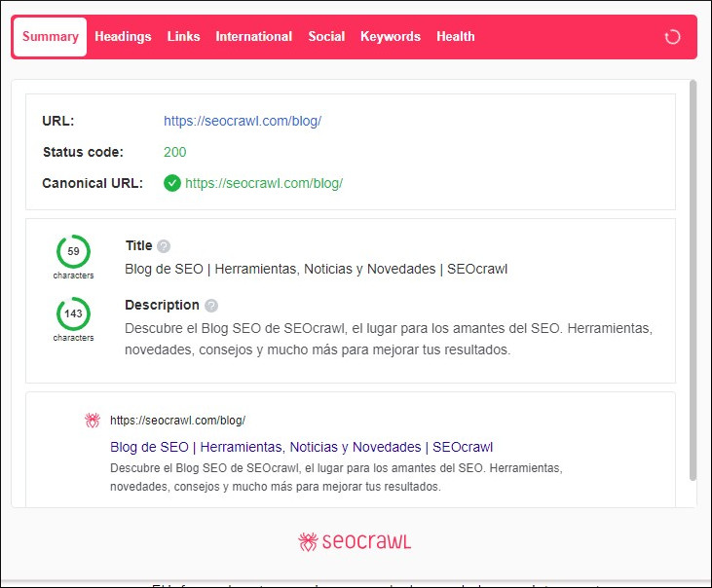Open the Health tab
This screenshot has height=588, width=712.
(456, 37)
